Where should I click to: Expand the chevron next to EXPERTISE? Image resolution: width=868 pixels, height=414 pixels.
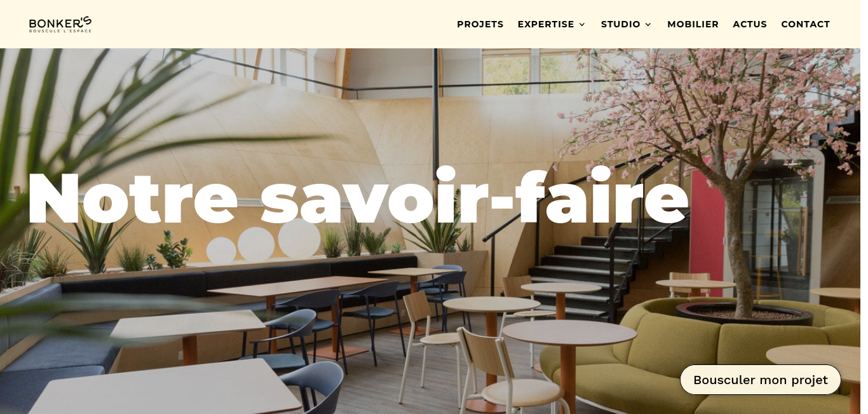[581, 25]
